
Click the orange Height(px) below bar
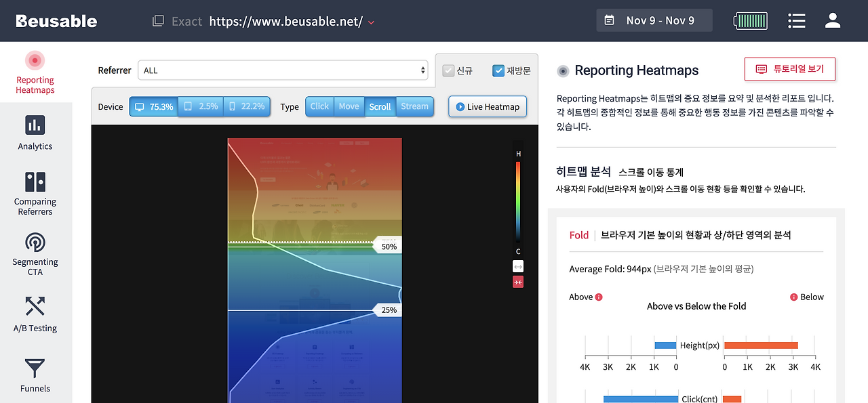pos(761,345)
